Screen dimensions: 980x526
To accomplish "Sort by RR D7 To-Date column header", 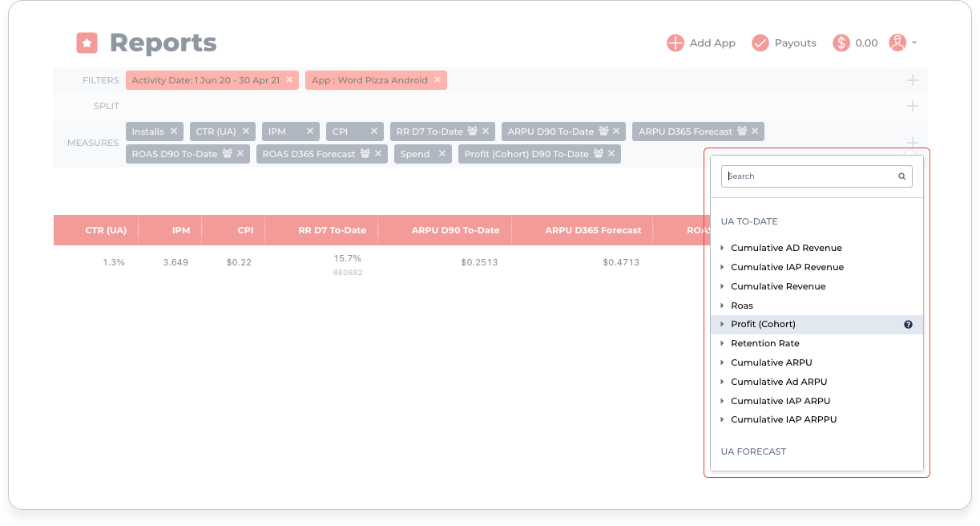I will 333,230.
